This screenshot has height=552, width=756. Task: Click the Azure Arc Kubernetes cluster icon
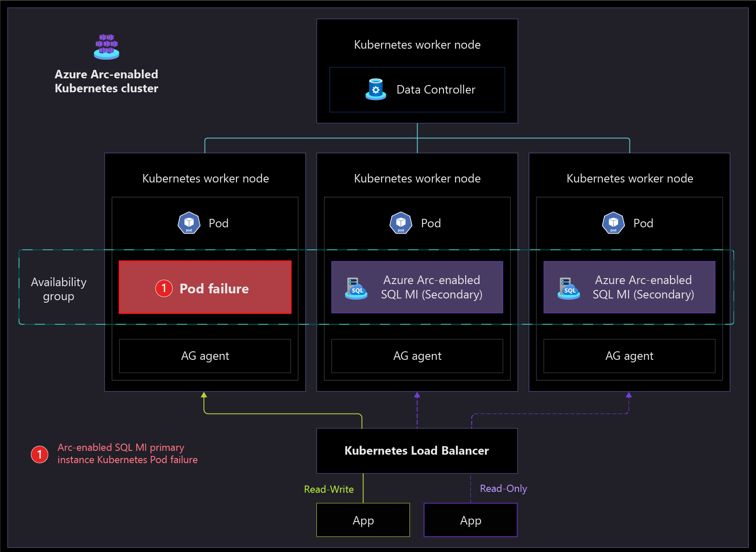107,47
